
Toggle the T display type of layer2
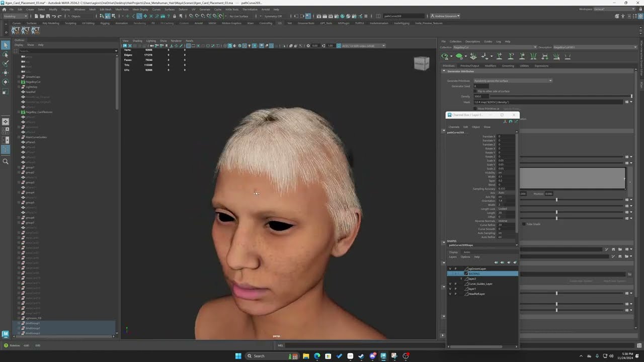point(461,279)
